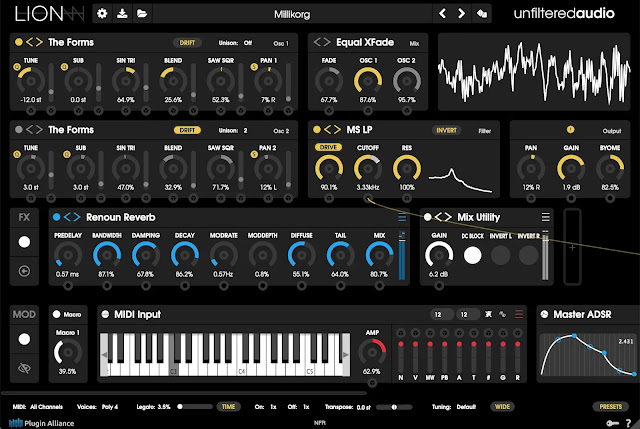The width and height of the screenshot is (640, 429).
Task: Open the settings gear in the top bar
Action: pos(102,13)
